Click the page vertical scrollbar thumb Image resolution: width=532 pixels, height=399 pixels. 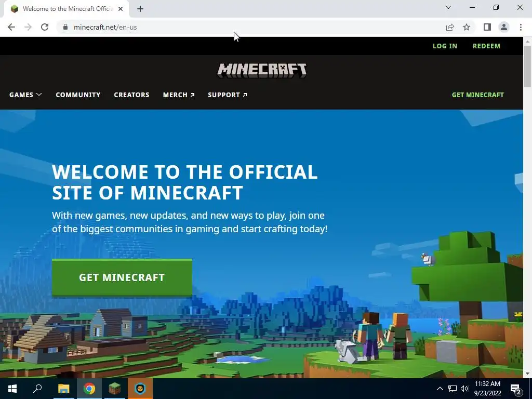(x=528, y=66)
